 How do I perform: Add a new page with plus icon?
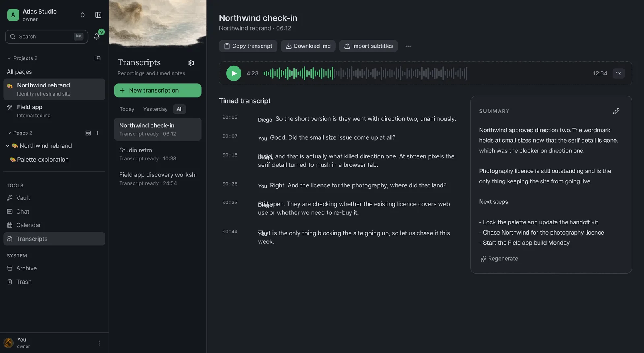(x=97, y=133)
